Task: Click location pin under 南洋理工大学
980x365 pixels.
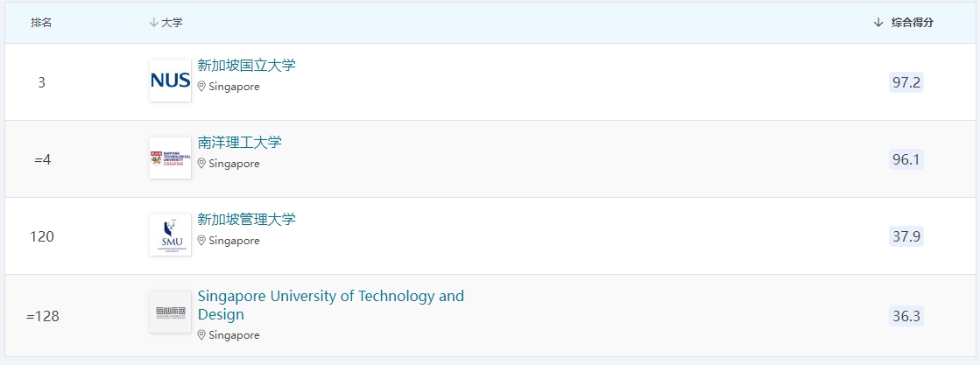Action: pos(201,164)
